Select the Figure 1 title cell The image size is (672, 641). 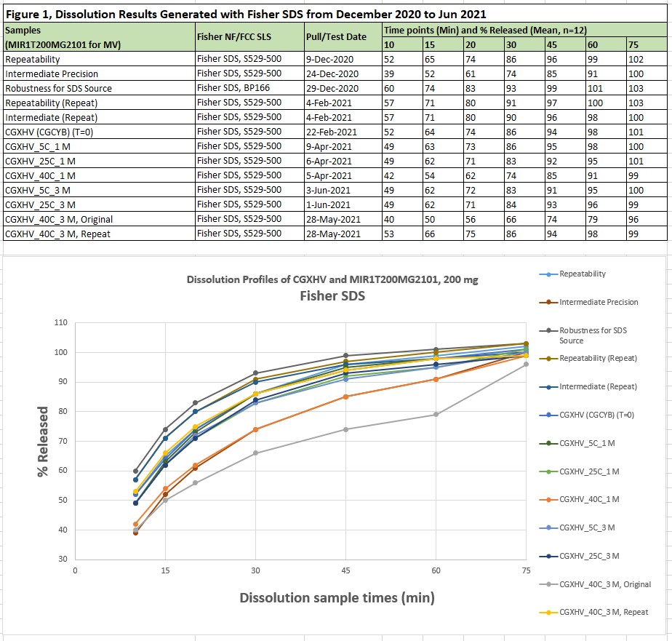pos(335,15)
